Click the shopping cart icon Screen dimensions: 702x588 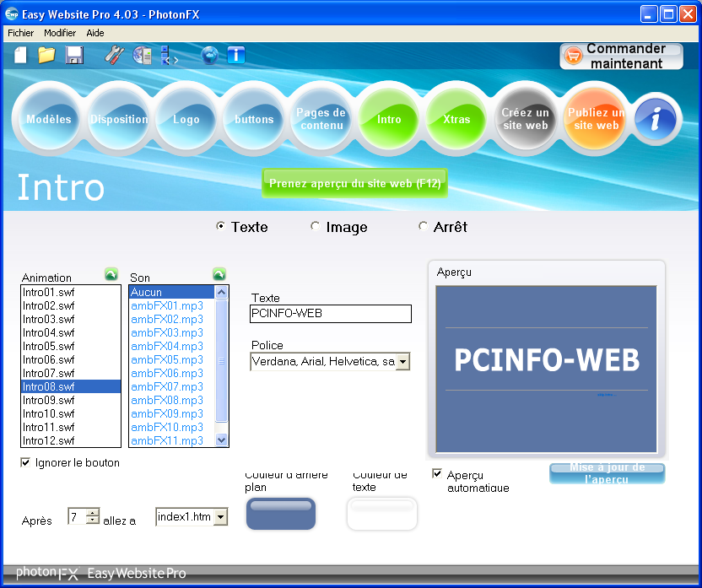[x=573, y=56]
